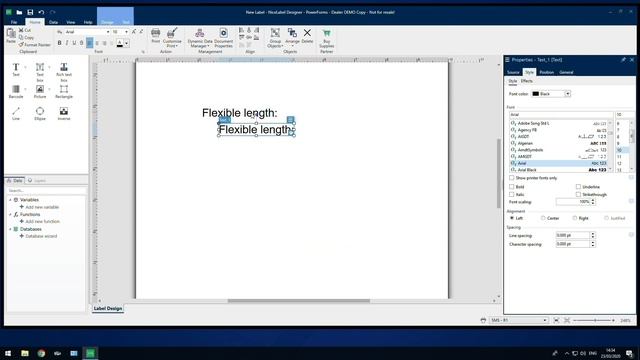
Task: Toggle Bold in the ribbon font group
Action: [60, 43]
